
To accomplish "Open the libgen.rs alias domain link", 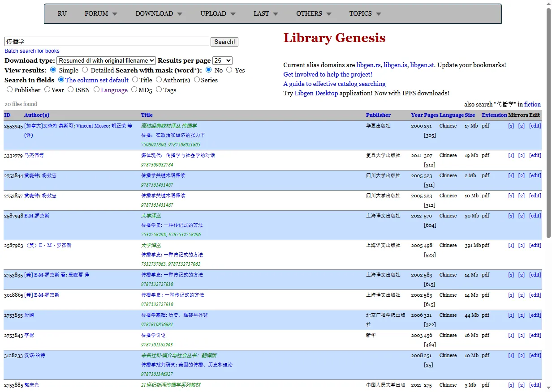I will tap(369, 65).
